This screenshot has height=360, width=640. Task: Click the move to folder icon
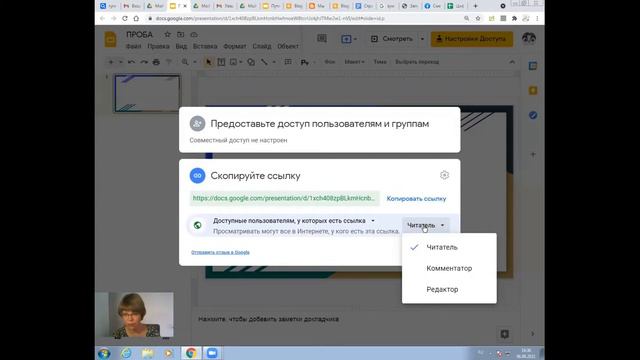click(180, 35)
